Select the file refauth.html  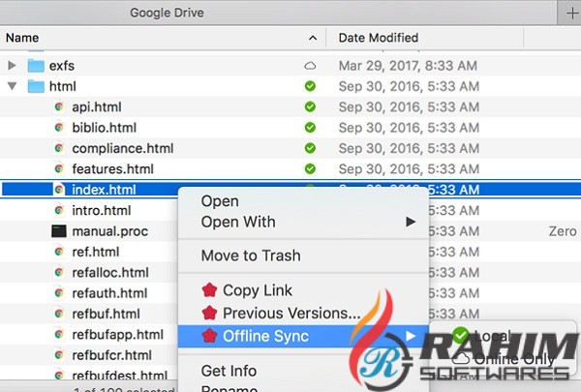(109, 293)
